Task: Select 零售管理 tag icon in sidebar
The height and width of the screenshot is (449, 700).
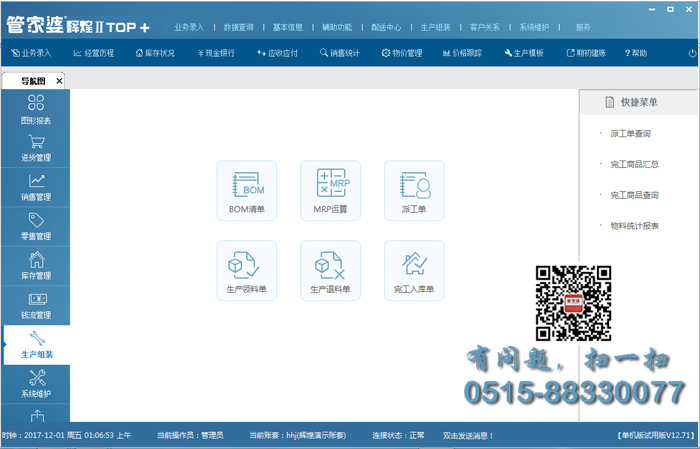Action: click(x=36, y=226)
